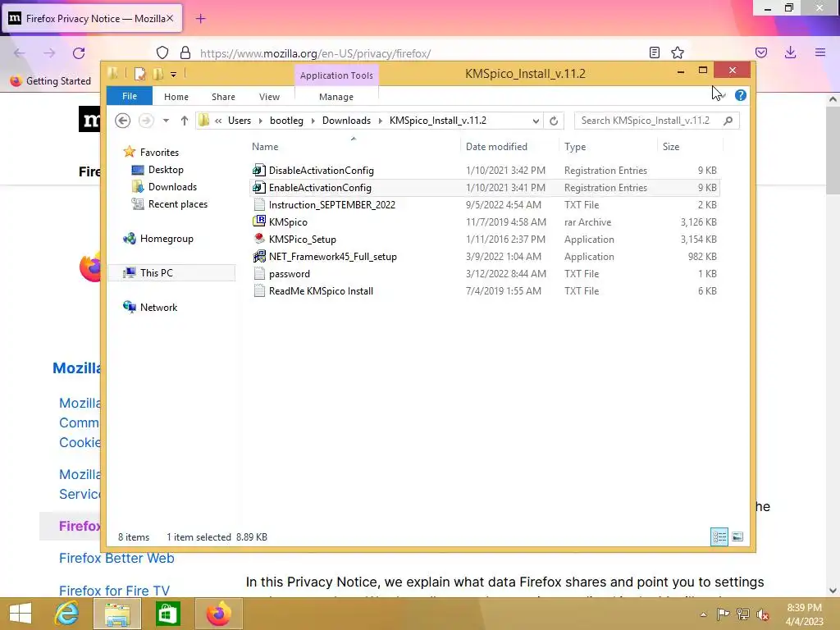Open the address bar history dropdown

click(535, 121)
